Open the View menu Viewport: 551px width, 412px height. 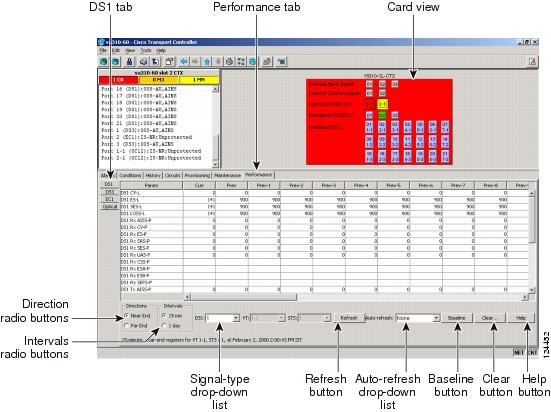[x=130, y=51]
